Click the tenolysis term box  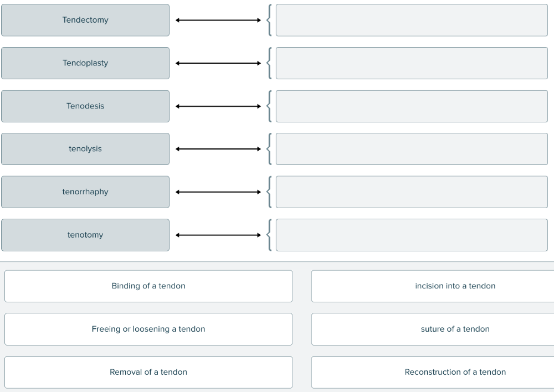point(85,149)
